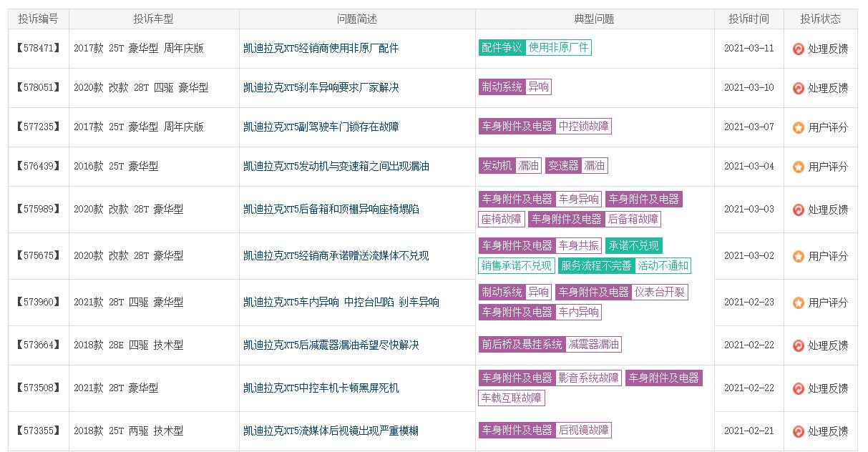This screenshot has height=452, width=868.
Task: Click the 座椅故障 tag
Action: (502, 219)
